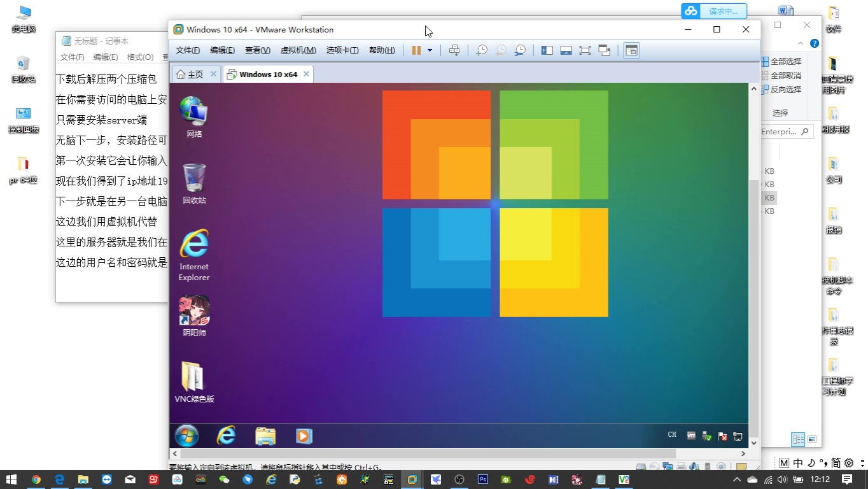Open the 查看(V) menu in VMware
Viewport: 868px width, 489px height.
258,50
